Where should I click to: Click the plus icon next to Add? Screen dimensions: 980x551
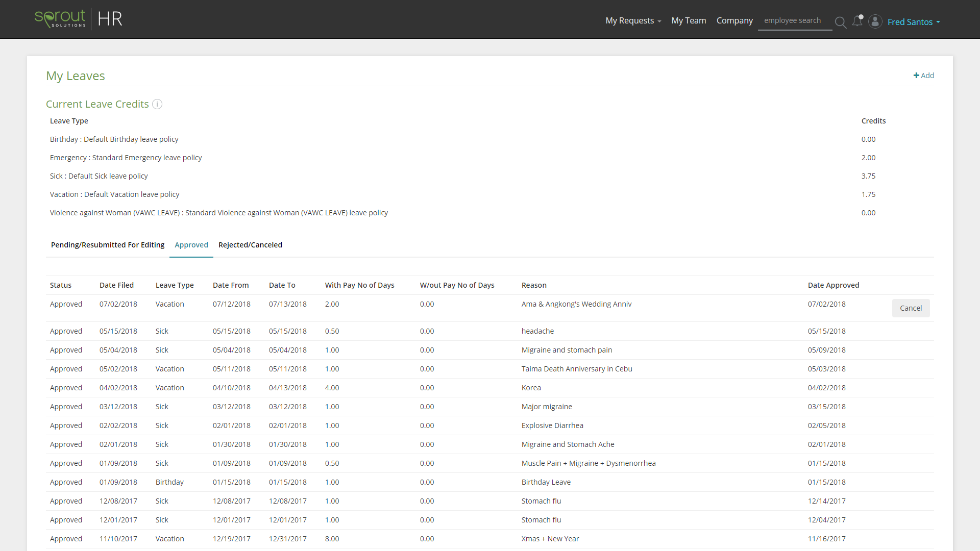point(915,75)
